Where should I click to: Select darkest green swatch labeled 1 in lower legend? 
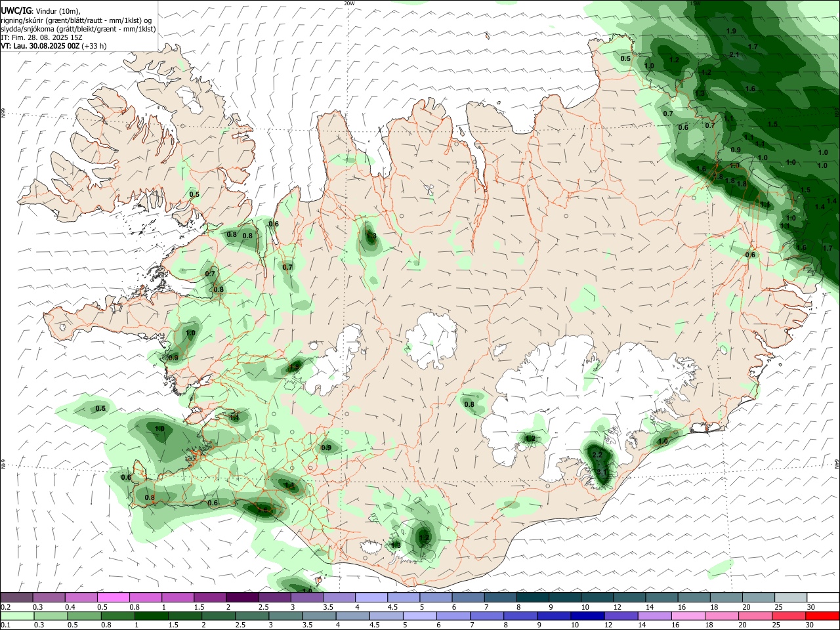point(151,616)
